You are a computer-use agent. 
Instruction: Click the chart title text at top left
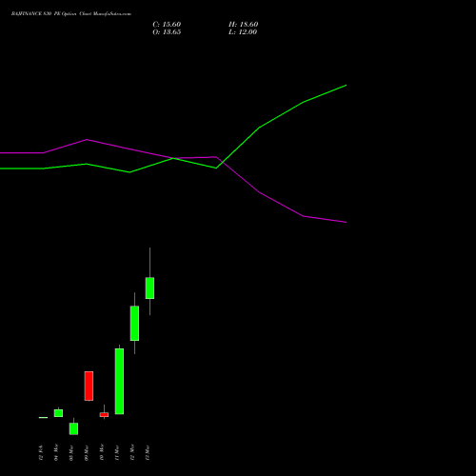coord(71,14)
